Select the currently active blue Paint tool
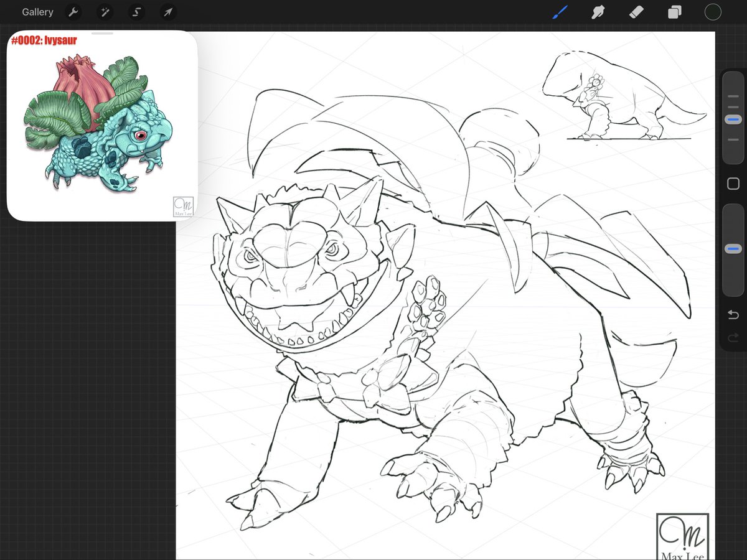 click(x=559, y=12)
